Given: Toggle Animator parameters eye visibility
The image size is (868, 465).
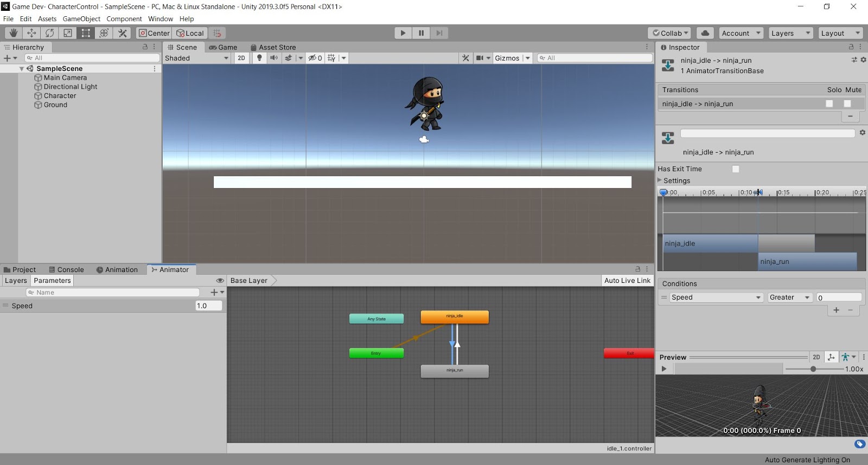Looking at the screenshot, I should tap(220, 281).
